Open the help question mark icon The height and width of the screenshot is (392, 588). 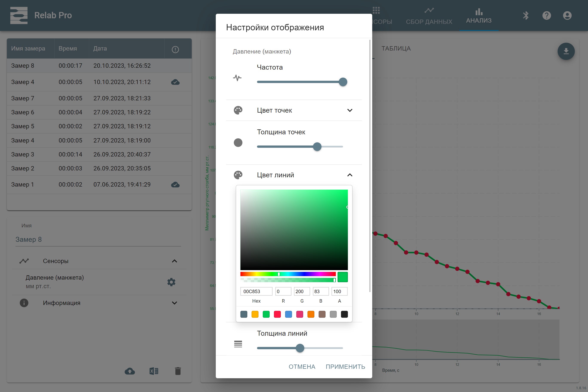click(x=547, y=15)
